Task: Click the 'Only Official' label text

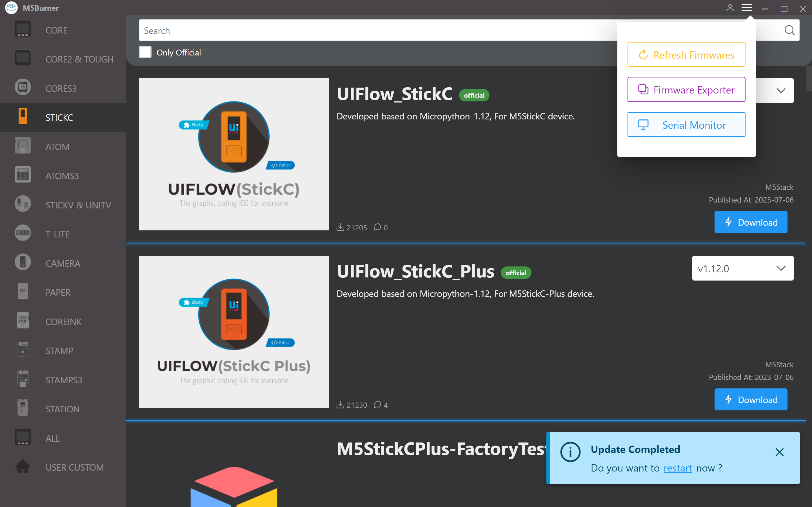Action: coord(179,53)
